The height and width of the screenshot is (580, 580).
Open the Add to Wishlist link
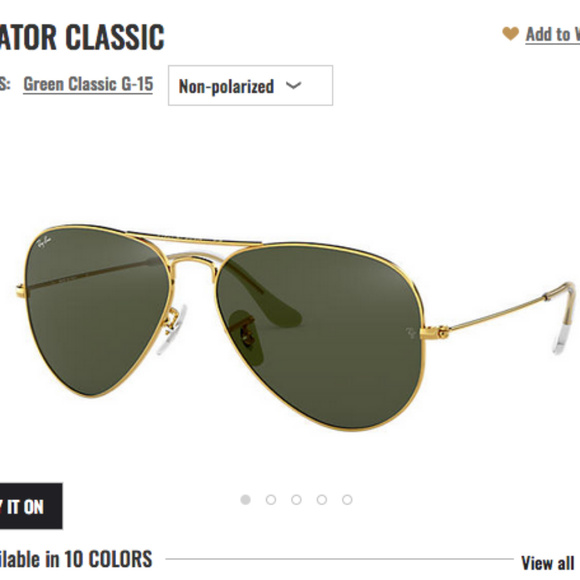click(553, 35)
